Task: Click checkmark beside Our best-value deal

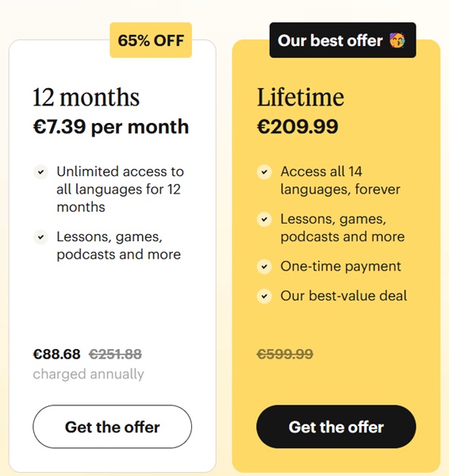Action: point(264,296)
